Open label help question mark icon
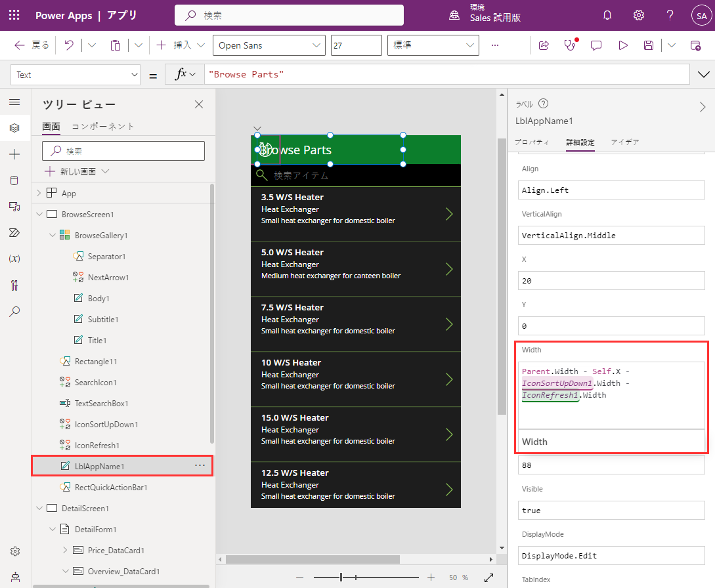Image resolution: width=715 pixels, height=588 pixels. [x=543, y=104]
